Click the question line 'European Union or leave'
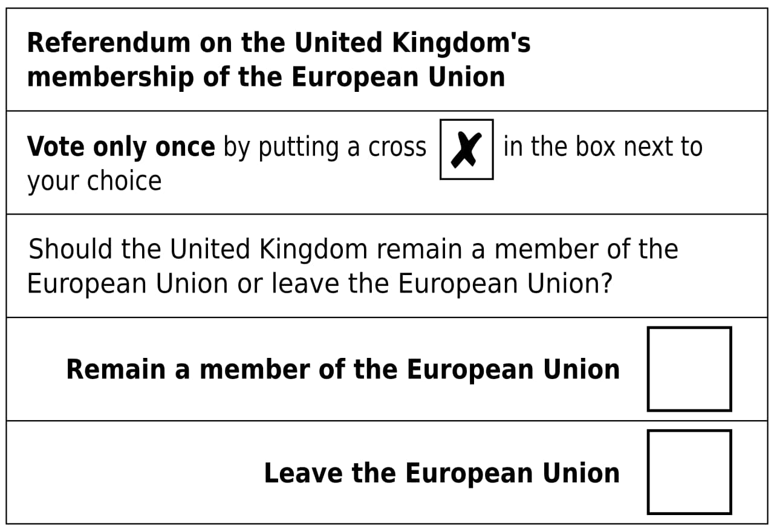Viewport: 774px width, 532px height. [320, 284]
